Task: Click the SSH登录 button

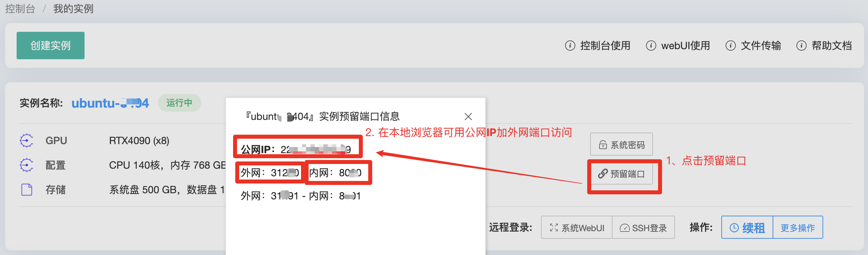Action: pyautogui.click(x=644, y=228)
